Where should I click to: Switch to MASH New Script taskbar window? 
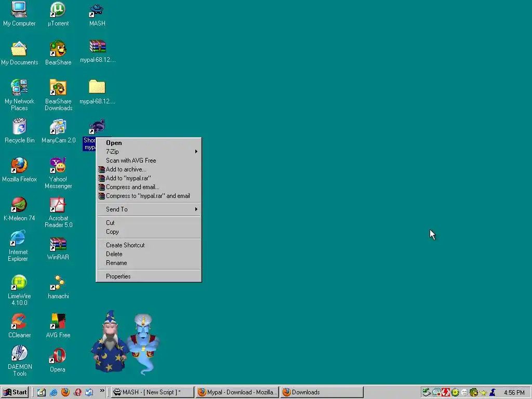[x=153, y=392]
